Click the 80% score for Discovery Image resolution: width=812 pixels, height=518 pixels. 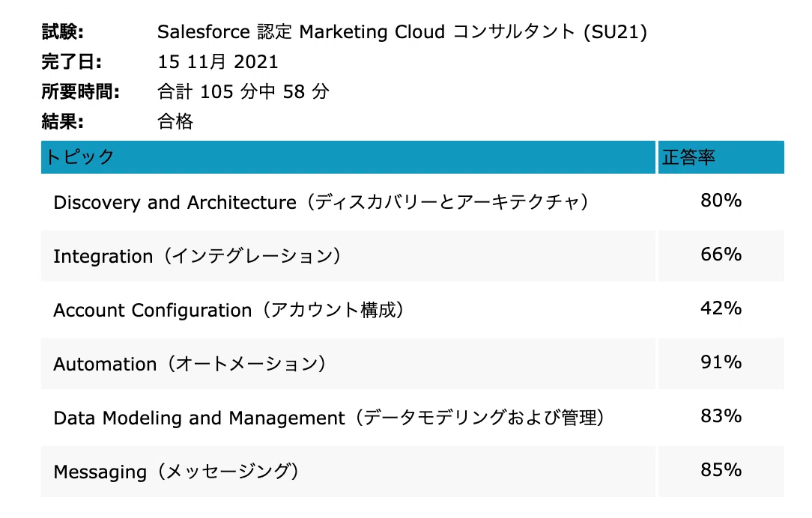point(721,201)
